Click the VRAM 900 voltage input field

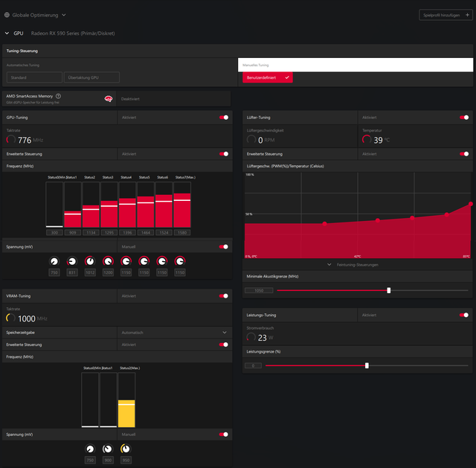pos(108,460)
